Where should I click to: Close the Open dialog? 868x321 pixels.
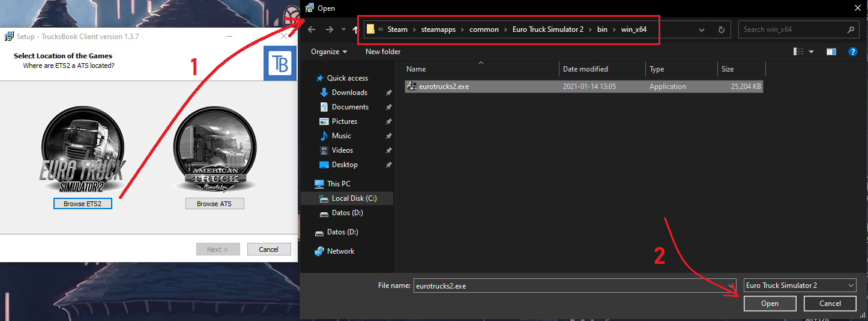[857, 8]
